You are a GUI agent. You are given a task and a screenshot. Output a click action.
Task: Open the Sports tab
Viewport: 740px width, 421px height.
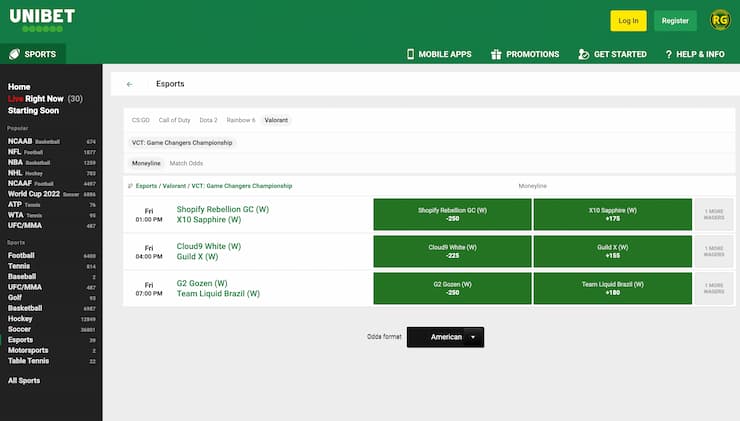[x=33, y=54]
